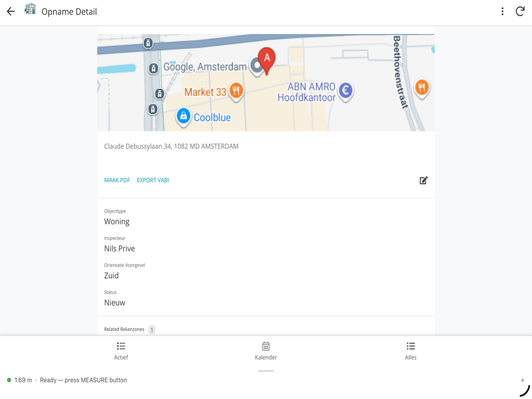Open the three-dot overflow menu

point(502,11)
